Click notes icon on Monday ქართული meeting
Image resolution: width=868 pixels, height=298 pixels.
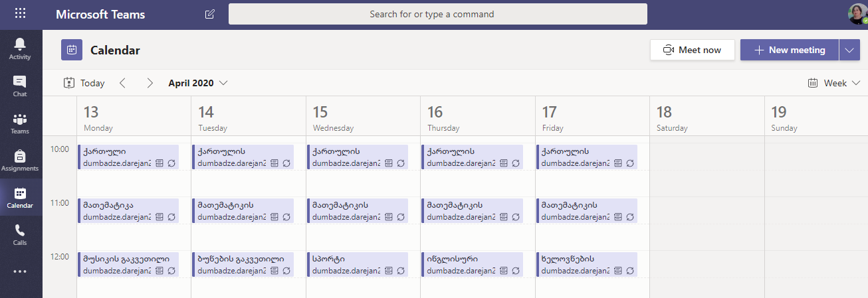coord(160,163)
